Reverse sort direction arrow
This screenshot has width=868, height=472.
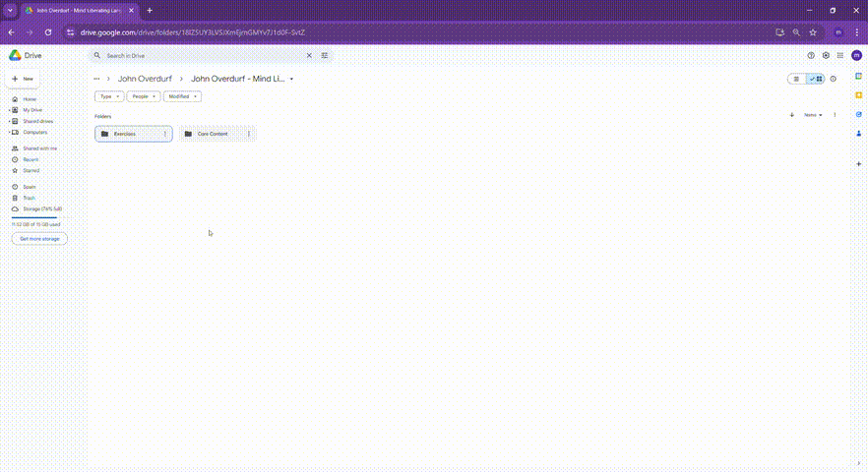pos(791,115)
